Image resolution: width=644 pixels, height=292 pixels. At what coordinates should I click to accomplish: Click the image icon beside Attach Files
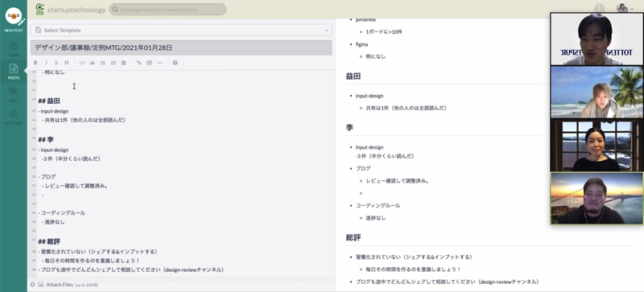click(x=40, y=284)
